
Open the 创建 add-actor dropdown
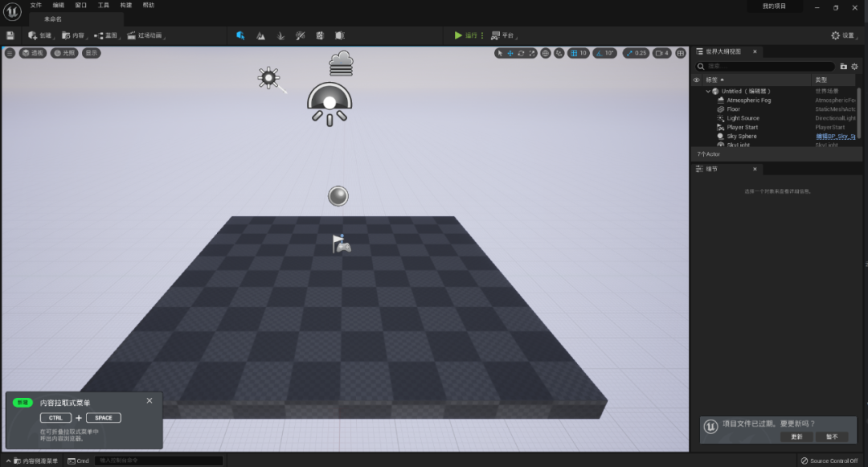coord(40,35)
